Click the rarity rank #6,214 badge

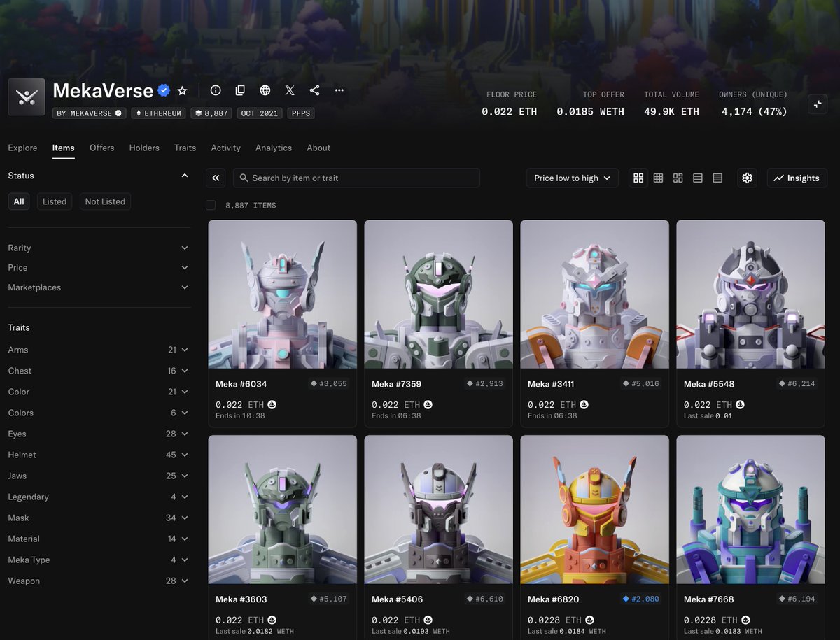click(x=797, y=384)
